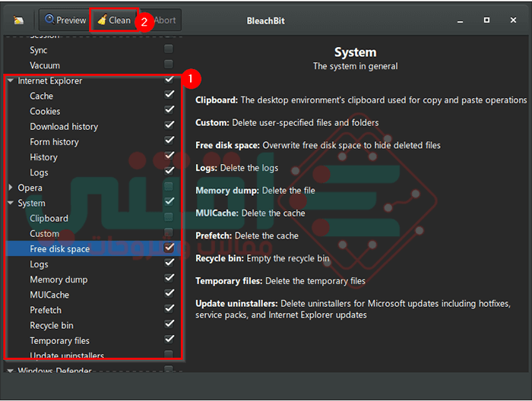Screen dimensions: 532x401
Task: Click the magnifier icon on Preview
Action: pyautogui.click(x=49, y=19)
